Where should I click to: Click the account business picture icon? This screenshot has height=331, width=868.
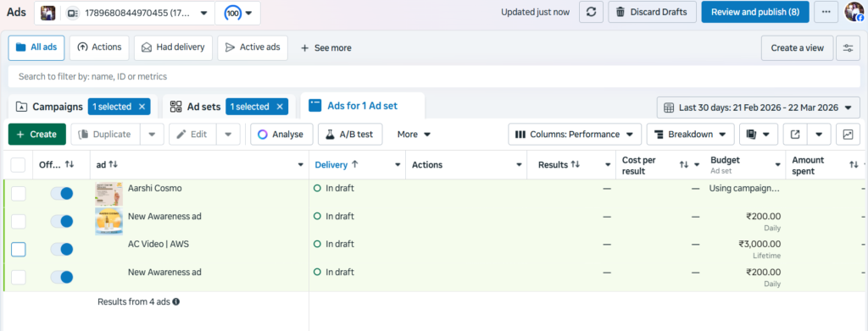click(48, 13)
